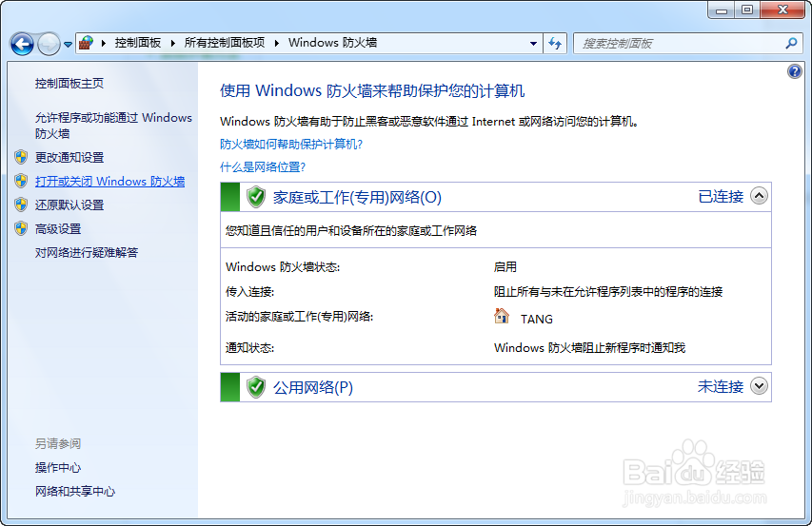This screenshot has width=812, height=526.
Task: Select 控制面板 breadcrumb in address bar
Action: (138, 43)
